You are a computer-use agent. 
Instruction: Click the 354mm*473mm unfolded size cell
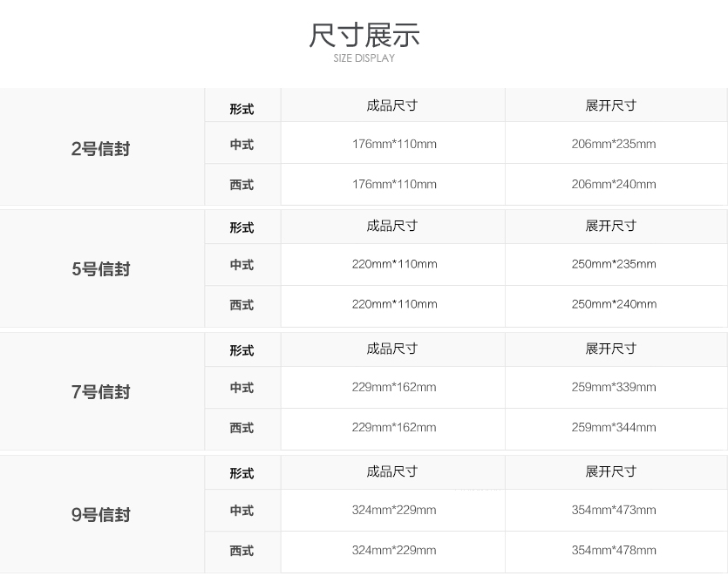point(614,510)
